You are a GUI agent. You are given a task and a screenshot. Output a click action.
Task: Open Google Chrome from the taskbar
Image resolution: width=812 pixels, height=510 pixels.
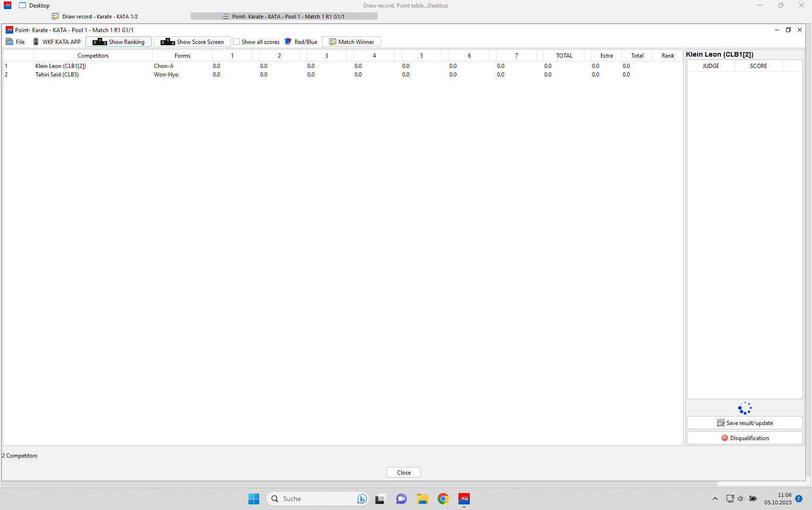pos(443,499)
